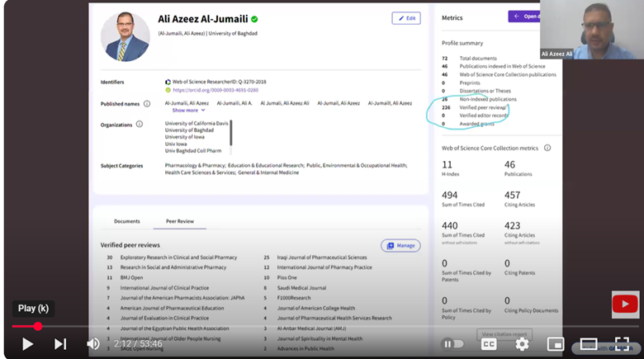Click 'Journal of Evaluation in Clinical Practice'

(164, 318)
